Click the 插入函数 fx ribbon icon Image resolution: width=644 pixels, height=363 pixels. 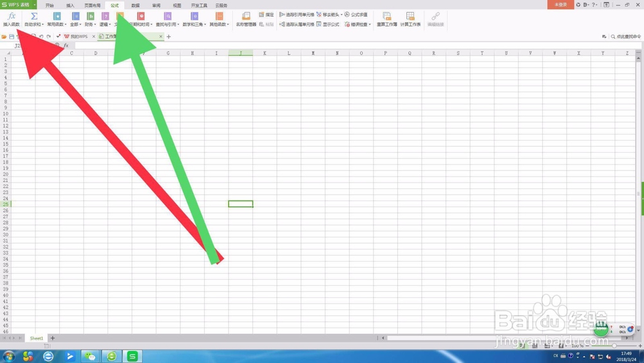12,17
